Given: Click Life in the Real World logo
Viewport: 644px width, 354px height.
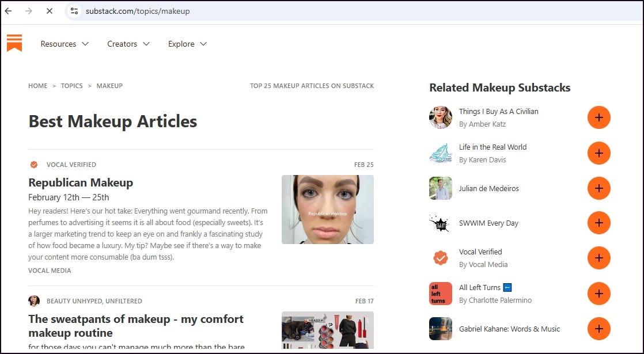Looking at the screenshot, I should point(441,153).
